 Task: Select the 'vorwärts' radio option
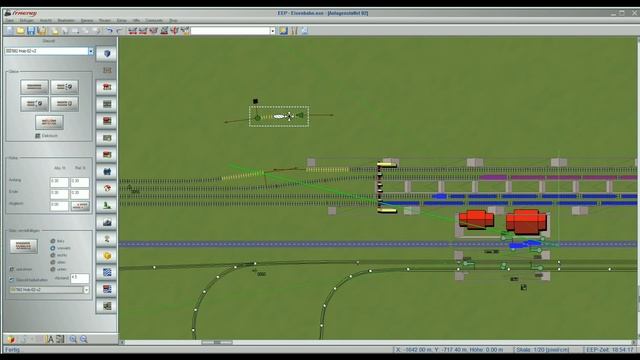tap(53, 248)
